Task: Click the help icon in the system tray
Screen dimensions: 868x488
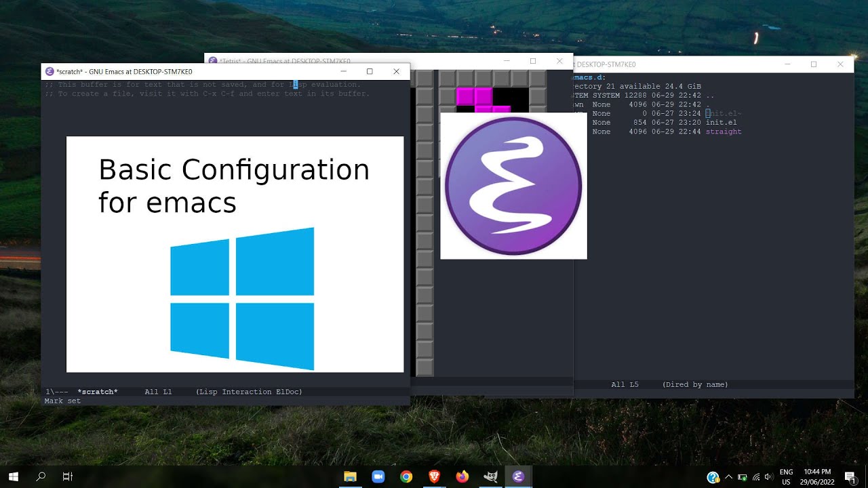Action: tap(713, 477)
